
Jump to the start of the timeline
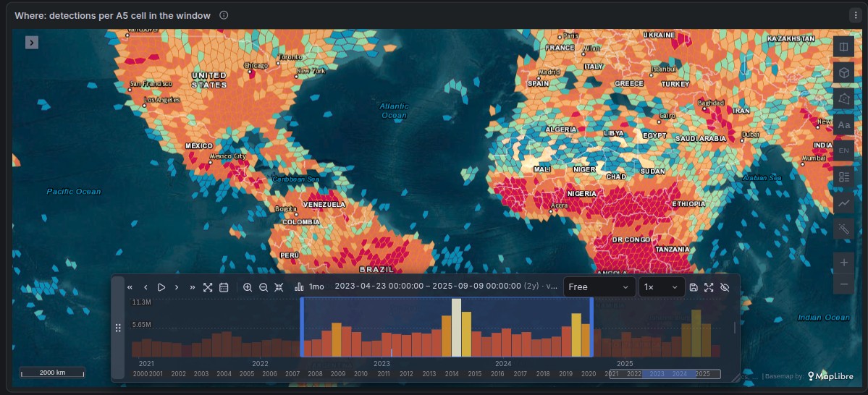130,287
